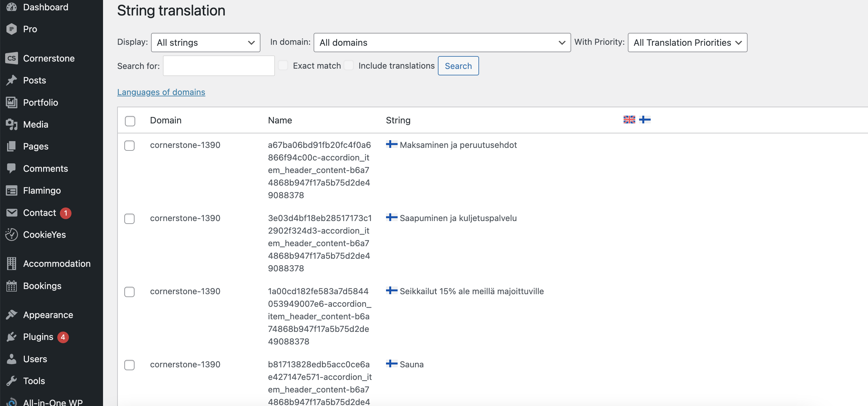
Task: Click the CookieYes icon
Action: pyautogui.click(x=12, y=235)
